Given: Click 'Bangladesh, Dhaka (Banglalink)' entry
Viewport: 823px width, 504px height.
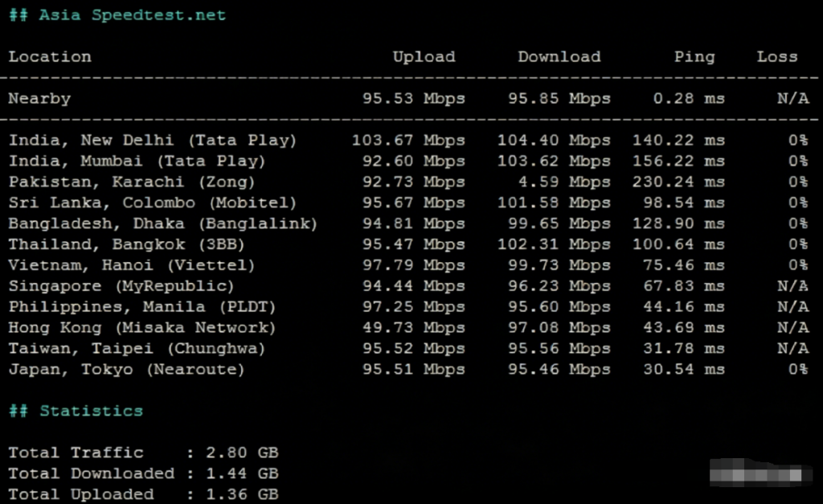Looking at the screenshot, I should 163,224.
